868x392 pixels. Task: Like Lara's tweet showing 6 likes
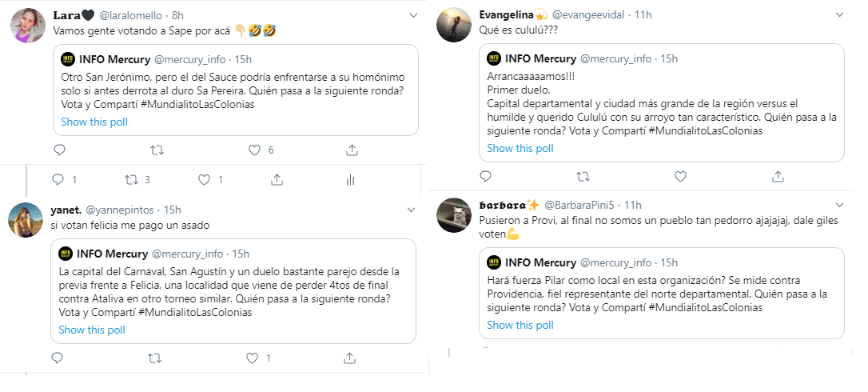pos(255,150)
